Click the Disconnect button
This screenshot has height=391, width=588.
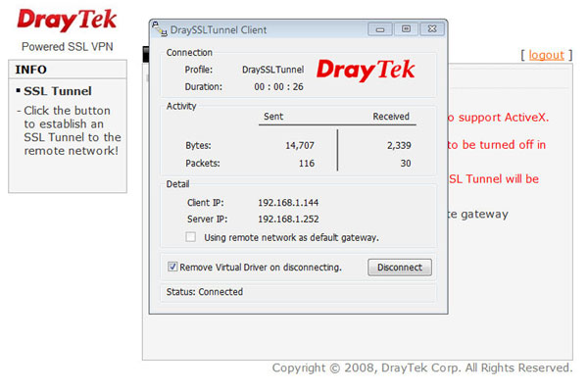click(x=400, y=268)
